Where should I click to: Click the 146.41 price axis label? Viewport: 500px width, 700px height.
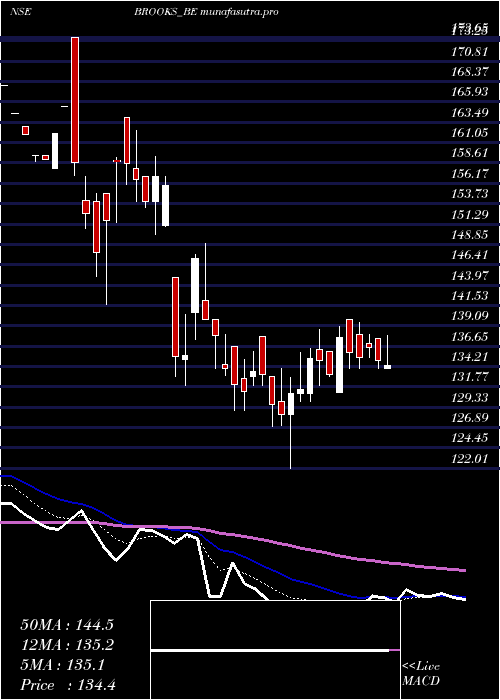click(x=469, y=255)
